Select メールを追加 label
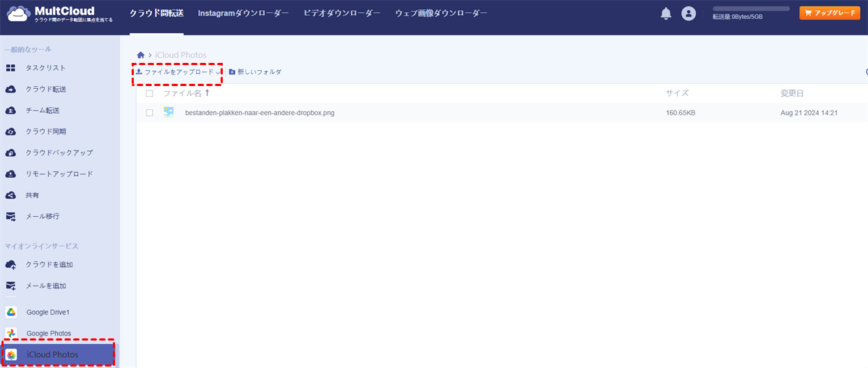 [46, 286]
